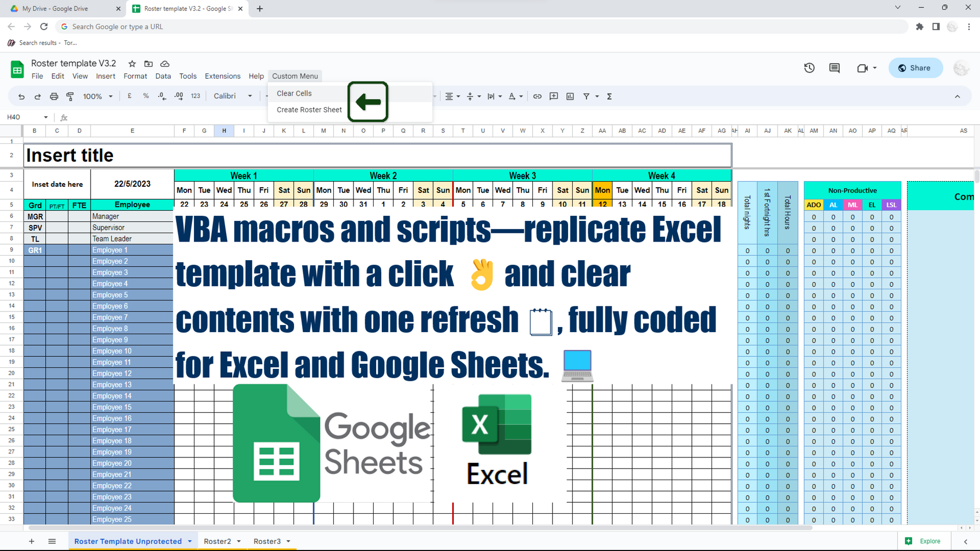Click the Functions sigma icon
980x551 pixels.
[609, 96]
